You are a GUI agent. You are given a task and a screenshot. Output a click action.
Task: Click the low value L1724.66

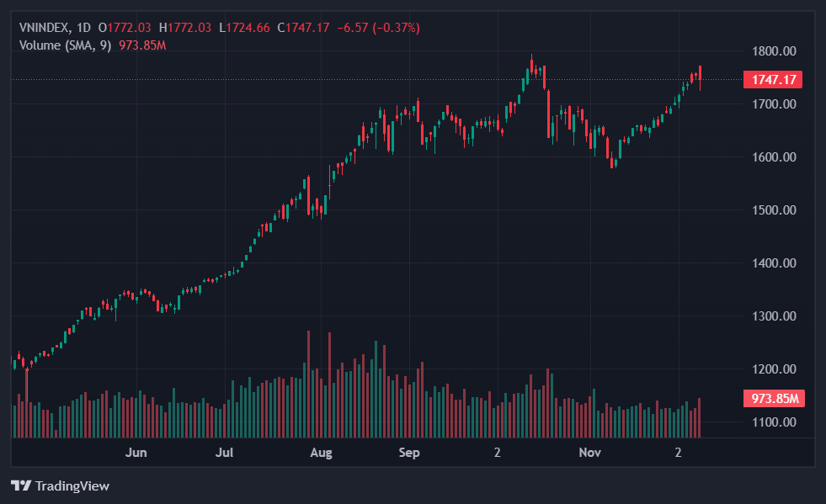coord(244,28)
